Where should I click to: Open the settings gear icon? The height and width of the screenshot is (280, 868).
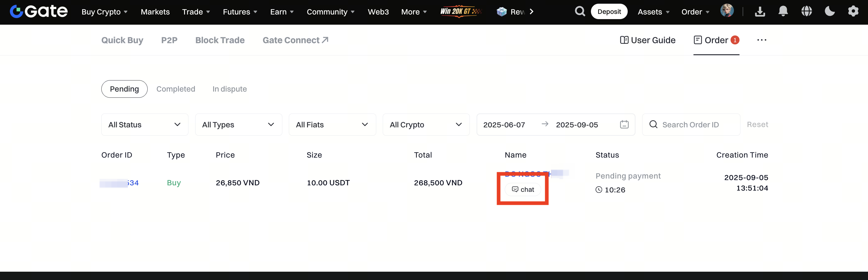point(853,11)
